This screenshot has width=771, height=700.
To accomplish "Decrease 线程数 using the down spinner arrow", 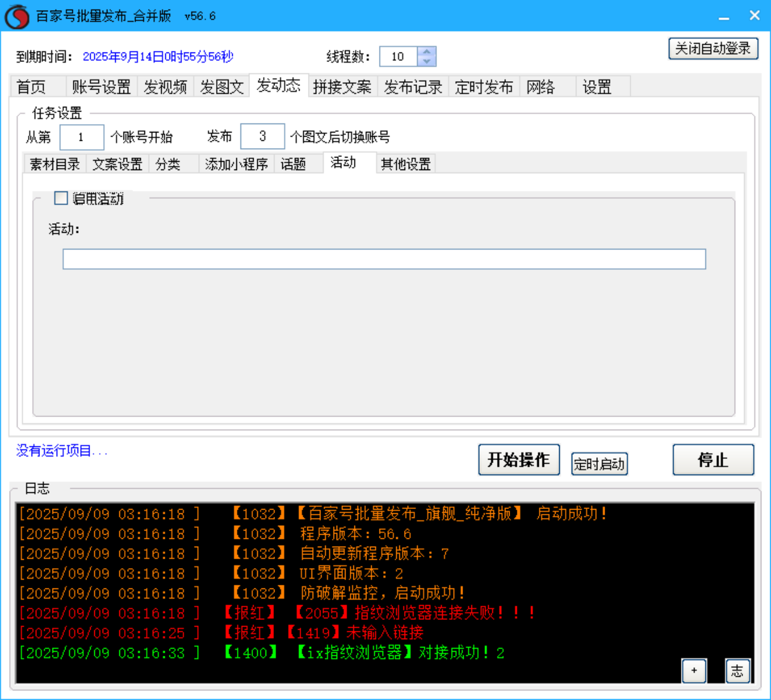I will [x=427, y=61].
